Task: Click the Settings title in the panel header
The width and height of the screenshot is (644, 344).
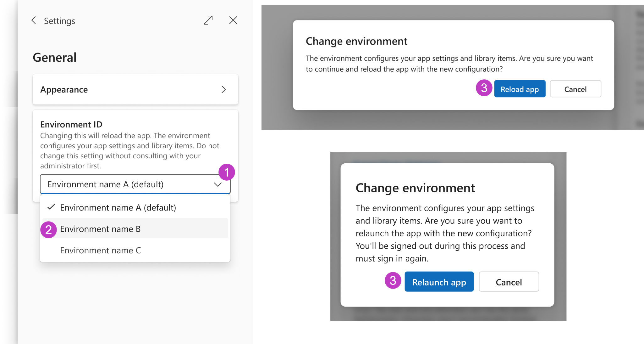Action: pyautogui.click(x=59, y=20)
